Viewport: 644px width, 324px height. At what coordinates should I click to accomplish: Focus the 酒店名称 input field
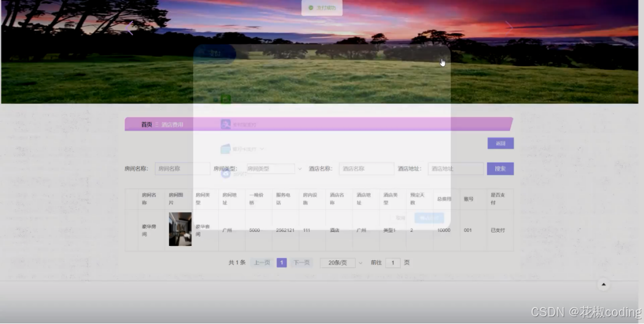coord(366,168)
